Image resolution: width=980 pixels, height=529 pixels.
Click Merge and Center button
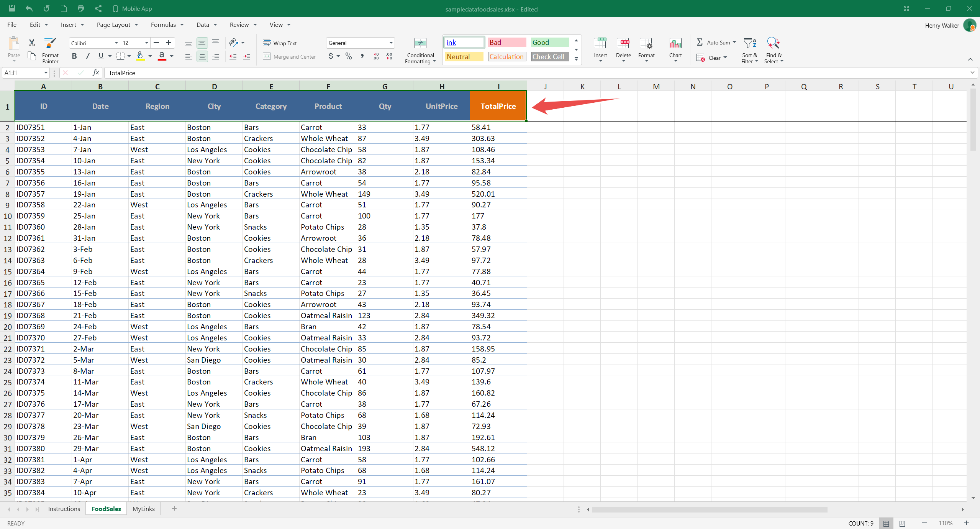290,57
